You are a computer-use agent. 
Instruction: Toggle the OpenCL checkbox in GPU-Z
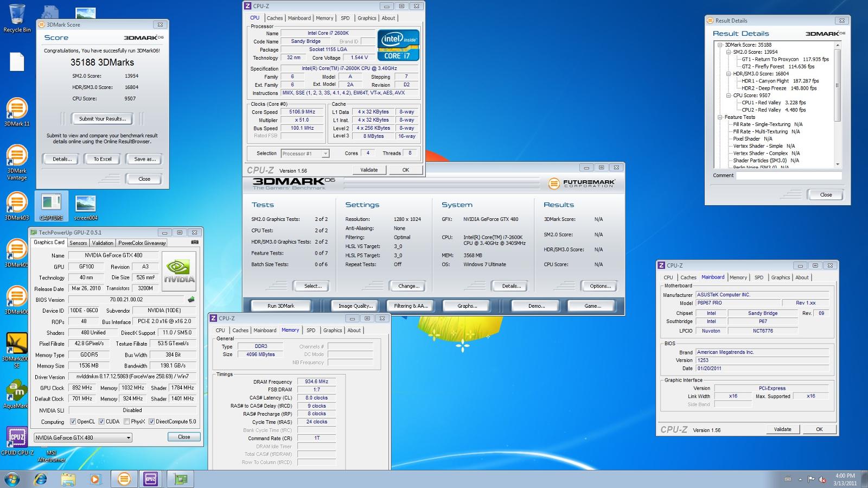(x=73, y=421)
